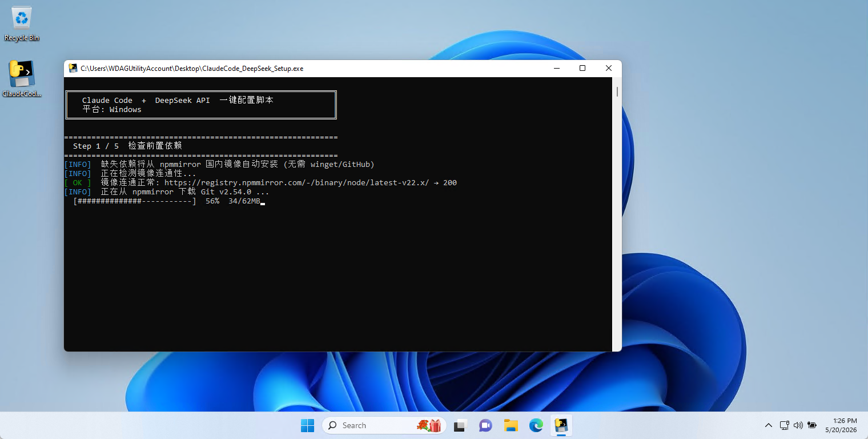868x439 pixels.
Task: Show hidden system tray icons
Action: tap(769, 425)
